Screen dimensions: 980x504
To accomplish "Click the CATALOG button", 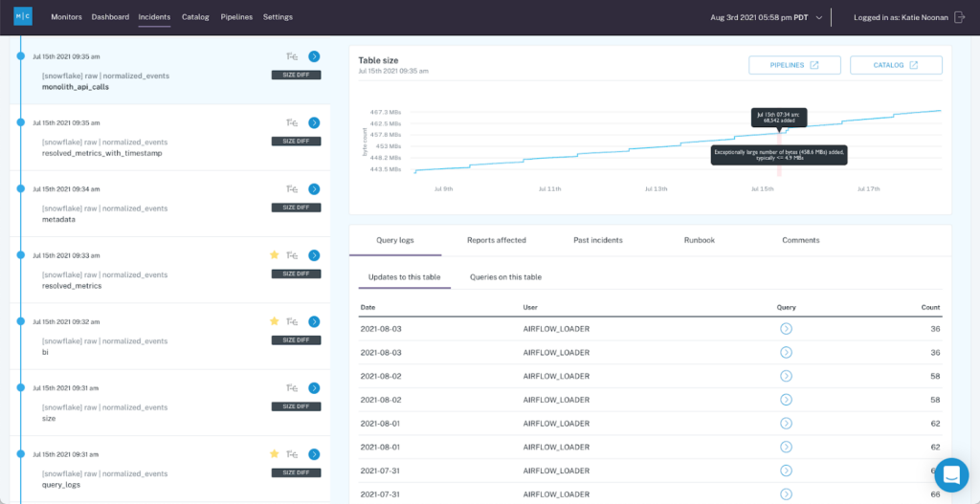I will 896,65.
